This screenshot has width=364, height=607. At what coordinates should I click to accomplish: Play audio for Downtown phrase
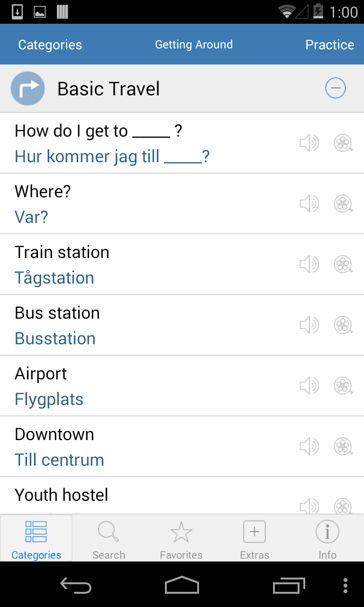coord(309,446)
